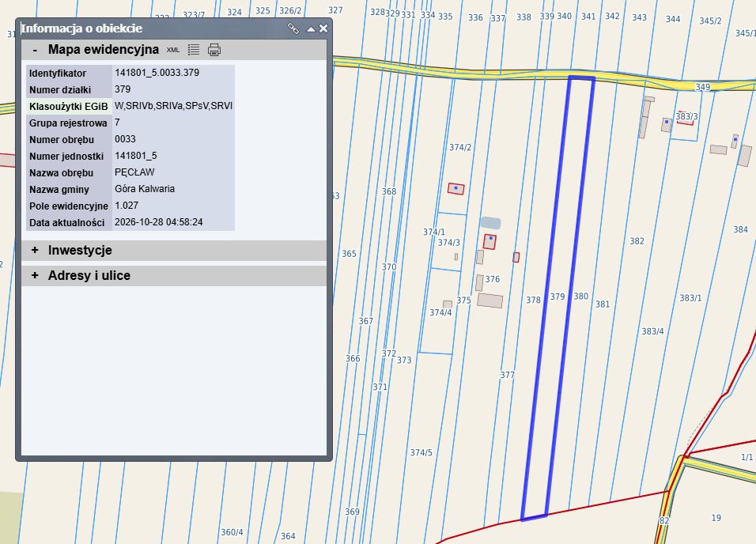Screen dimensions: 756x544
Task: Select parcel 383/1 label on the map
Action: [x=690, y=298]
